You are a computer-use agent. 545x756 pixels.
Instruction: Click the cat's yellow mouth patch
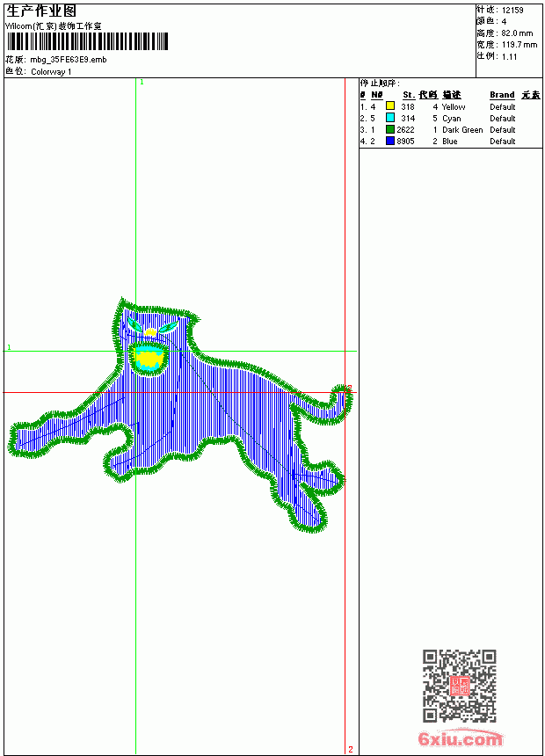point(149,359)
